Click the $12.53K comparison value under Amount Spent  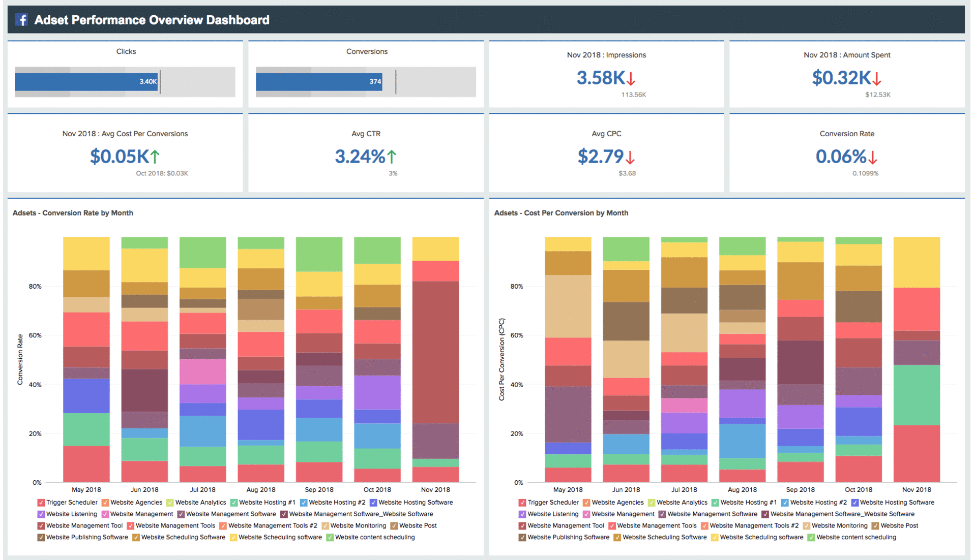click(878, 95)
